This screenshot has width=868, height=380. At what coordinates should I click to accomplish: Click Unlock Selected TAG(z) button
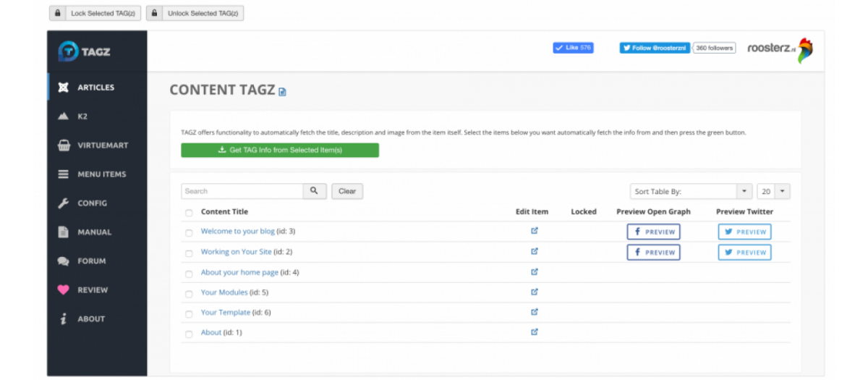pyautogui.click(x=195, y=13)
